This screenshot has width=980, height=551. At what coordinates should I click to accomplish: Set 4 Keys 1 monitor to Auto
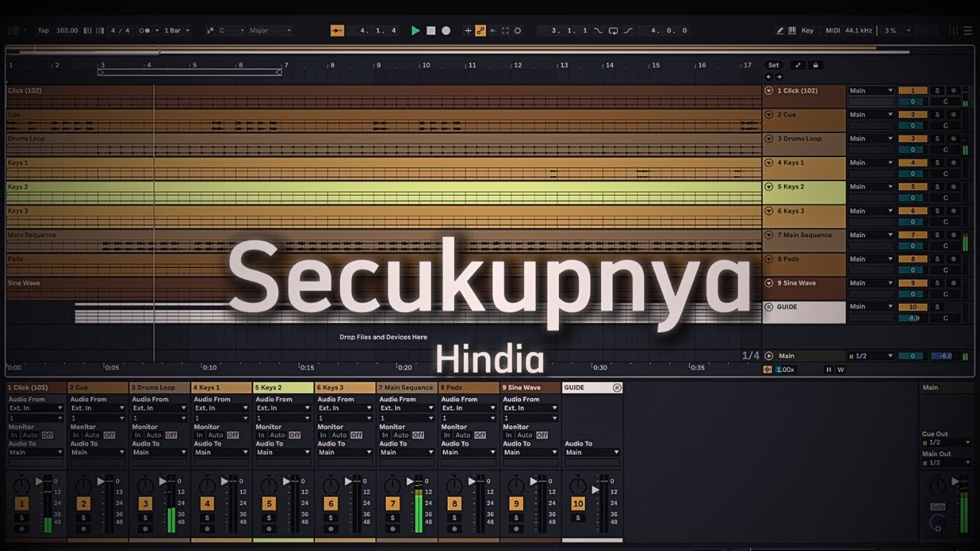click(215, 435)
